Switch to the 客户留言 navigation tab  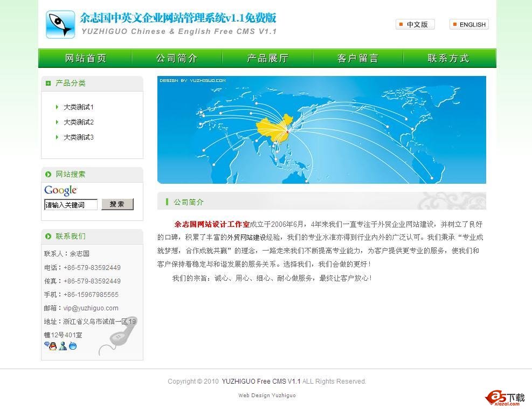(x=358, y=58)
